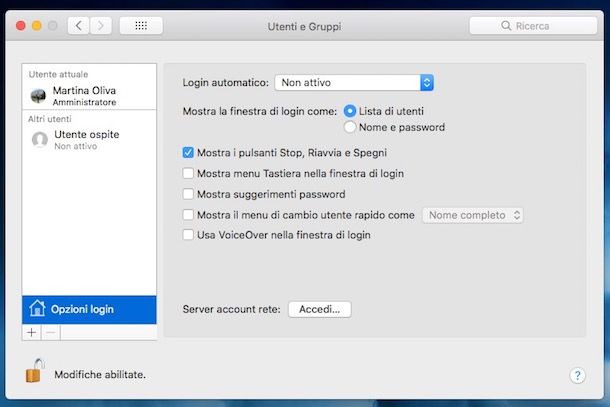Show all preferences grid icon
The image size is (610, 407).
coord(141,26)
